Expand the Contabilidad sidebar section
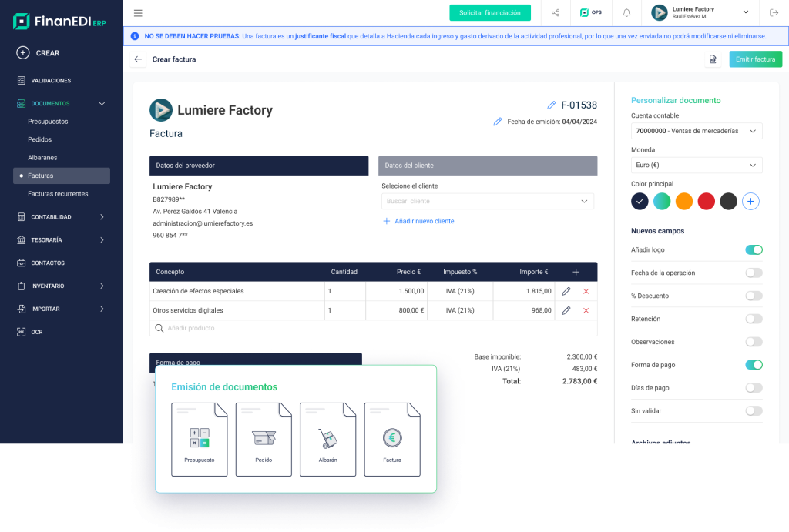The width and height of the screenshot is (789, 532). [x=61, y=216]
